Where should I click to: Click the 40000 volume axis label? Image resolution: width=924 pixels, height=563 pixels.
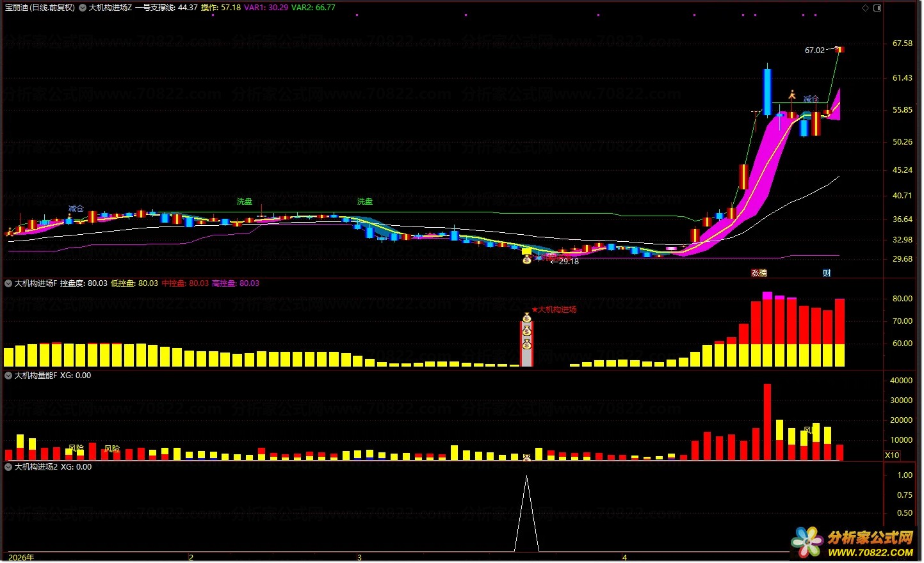point(901,381)
